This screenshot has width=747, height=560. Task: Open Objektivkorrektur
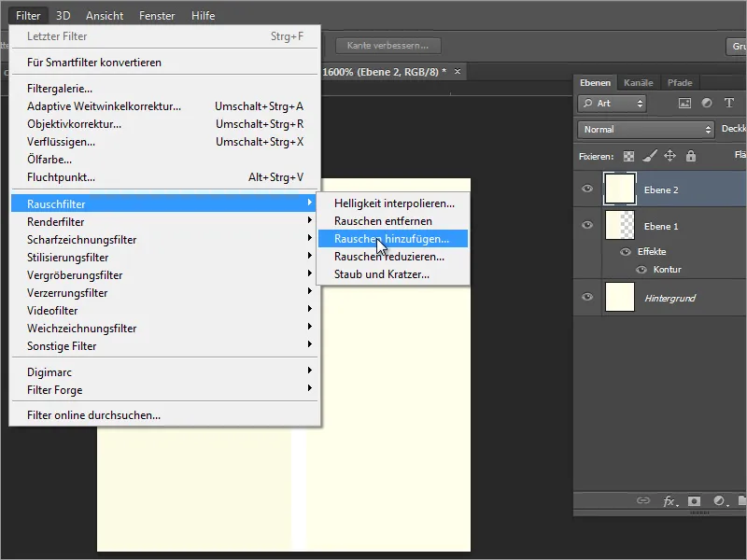point(164,124)
